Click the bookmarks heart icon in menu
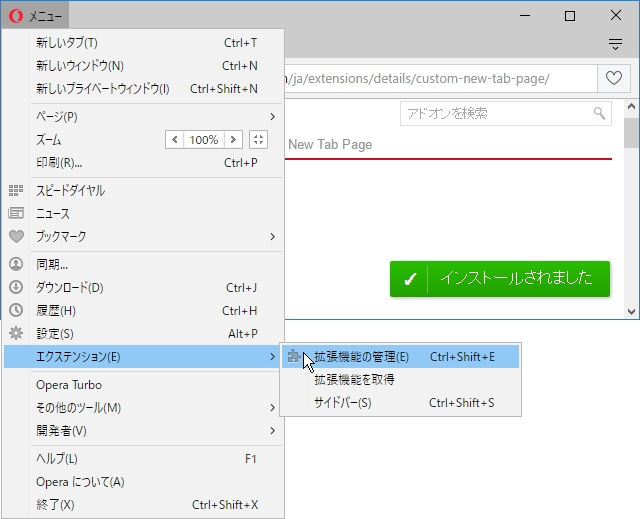 click(16, 237)
